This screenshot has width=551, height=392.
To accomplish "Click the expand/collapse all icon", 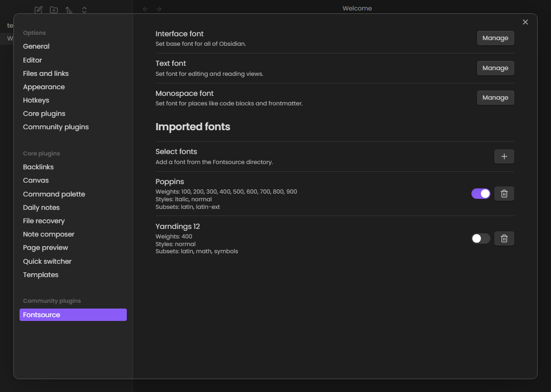I will pyautogui.click(x=84, y=10).
